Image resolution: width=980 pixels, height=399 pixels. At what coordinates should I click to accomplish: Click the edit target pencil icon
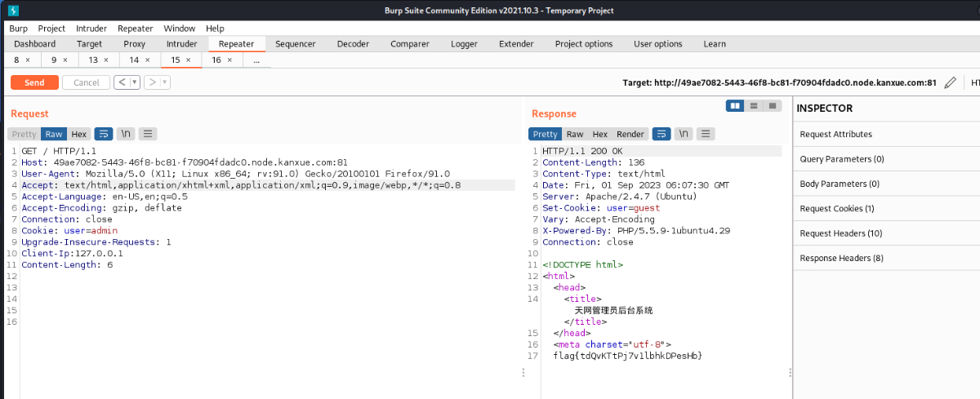pyautogui.click(x=950, y=82)
